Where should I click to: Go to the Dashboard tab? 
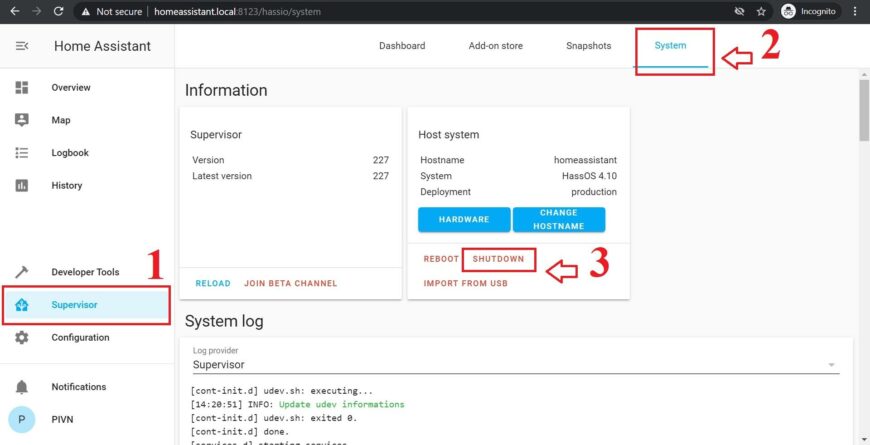point(402,46)
